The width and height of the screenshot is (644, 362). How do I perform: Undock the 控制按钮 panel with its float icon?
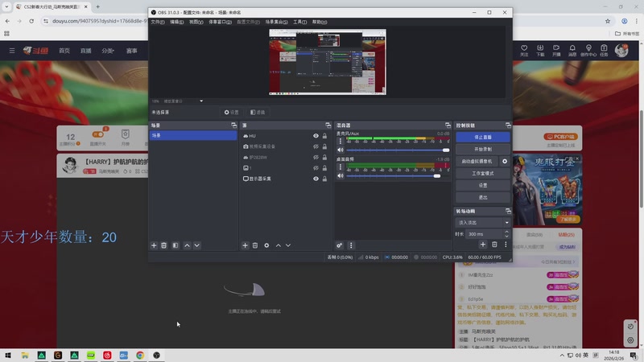pos(508,125)
